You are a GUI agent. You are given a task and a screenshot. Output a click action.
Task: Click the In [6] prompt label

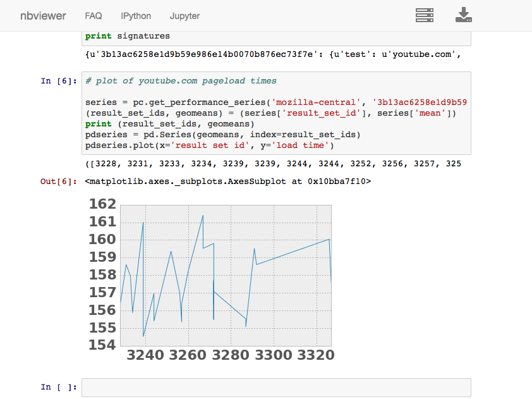tap(59, 81)
